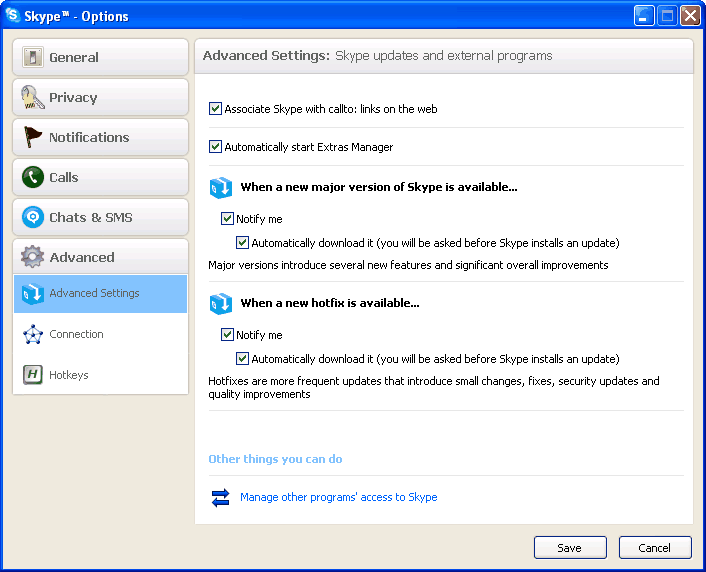Click the Advanced Settings box icon in sidebar
Viewport: 706px width, 572px height.
[33, 294]
